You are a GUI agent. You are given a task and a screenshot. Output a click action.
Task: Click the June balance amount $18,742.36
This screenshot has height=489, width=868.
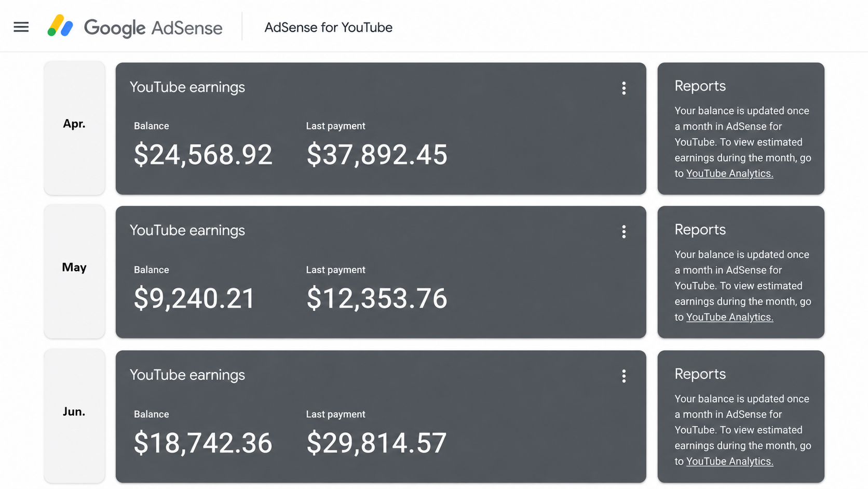pos(203,443)
